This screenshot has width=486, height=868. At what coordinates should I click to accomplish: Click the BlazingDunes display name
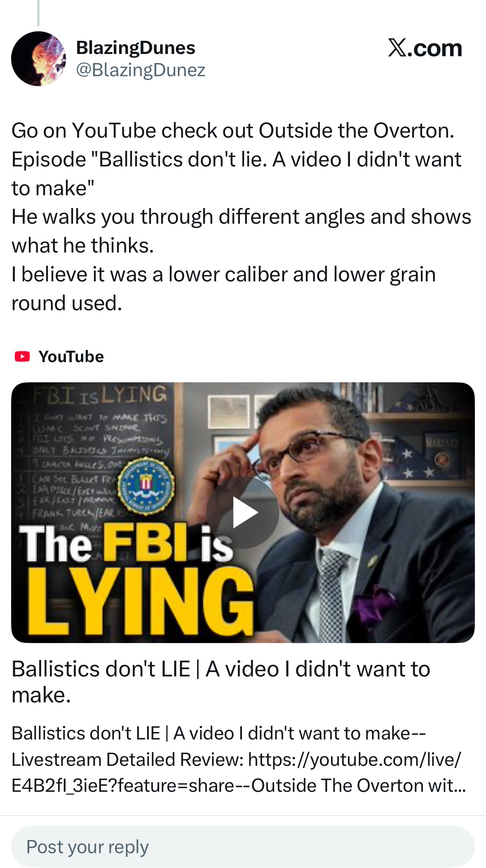point(136,48)
